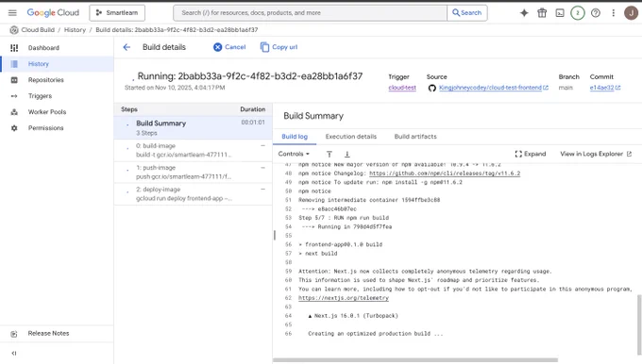
Task: Switch to the Build log tab
Action: pos(295,137)
